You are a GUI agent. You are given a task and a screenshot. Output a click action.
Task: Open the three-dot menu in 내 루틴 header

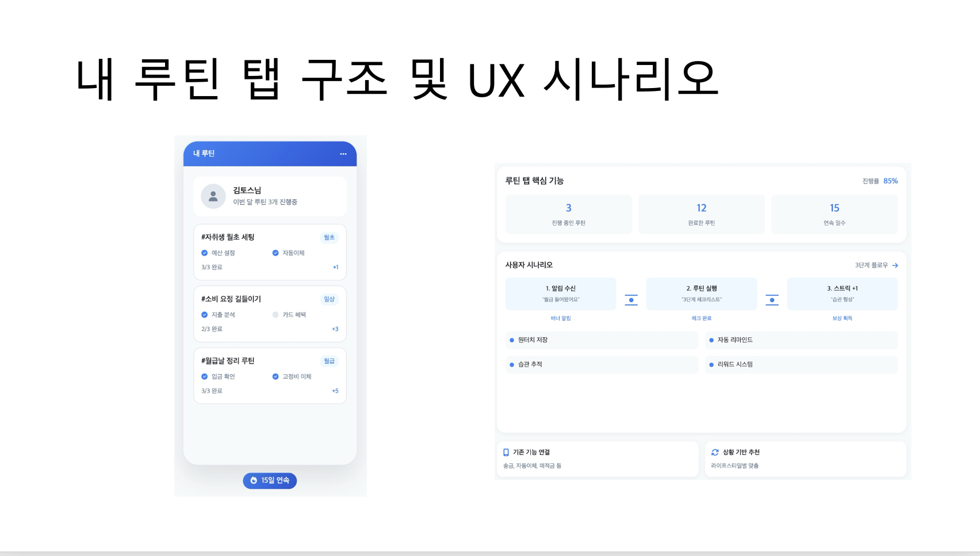pos(343,154)
